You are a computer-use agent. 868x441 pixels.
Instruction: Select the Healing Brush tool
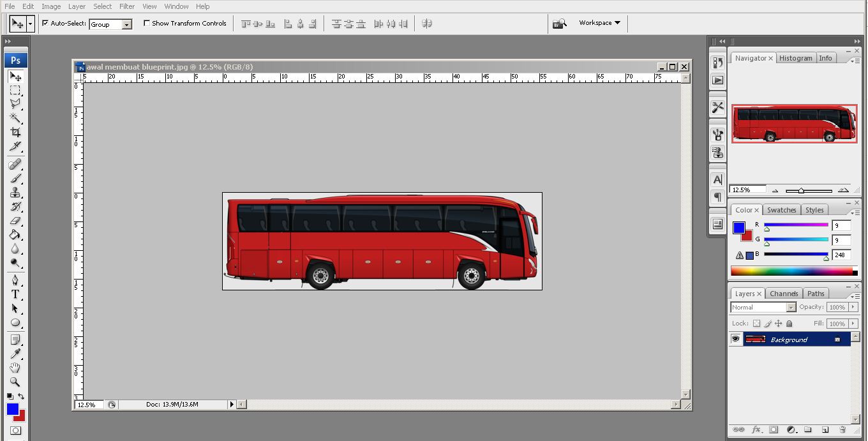[x=14, y=164]
